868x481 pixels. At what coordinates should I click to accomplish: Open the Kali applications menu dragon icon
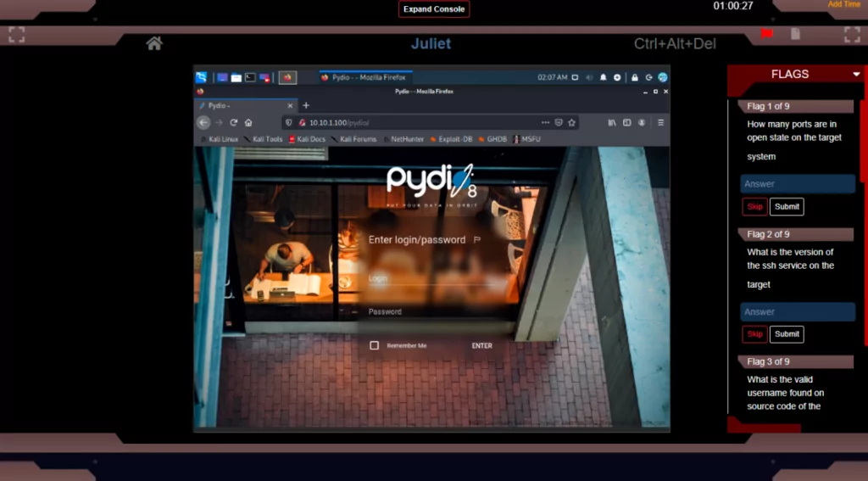[x=201, y=77]
